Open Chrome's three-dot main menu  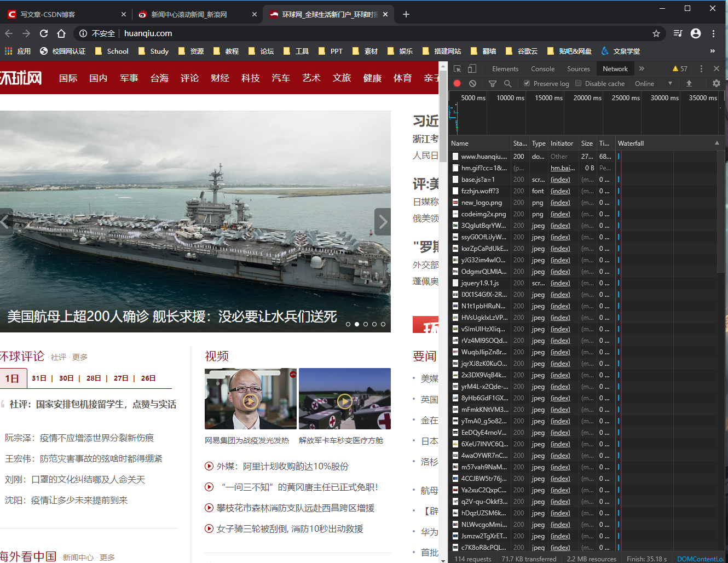(713, 33)
